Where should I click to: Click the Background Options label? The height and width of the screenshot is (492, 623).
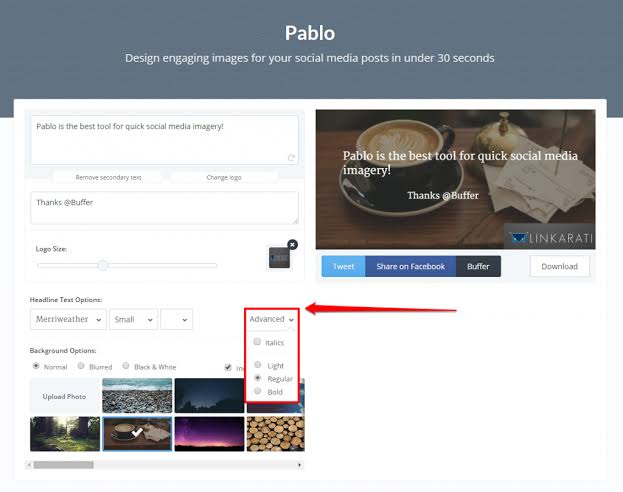[63, 351]
